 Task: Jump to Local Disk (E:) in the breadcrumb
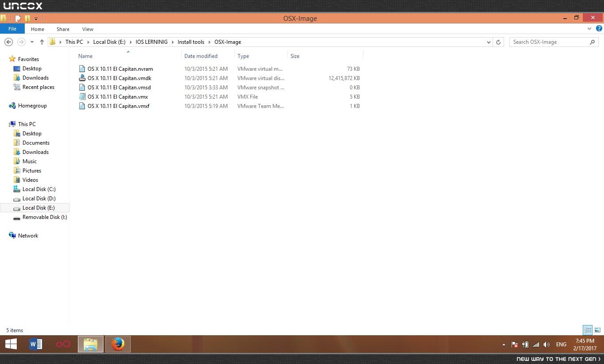coord(109,42)
